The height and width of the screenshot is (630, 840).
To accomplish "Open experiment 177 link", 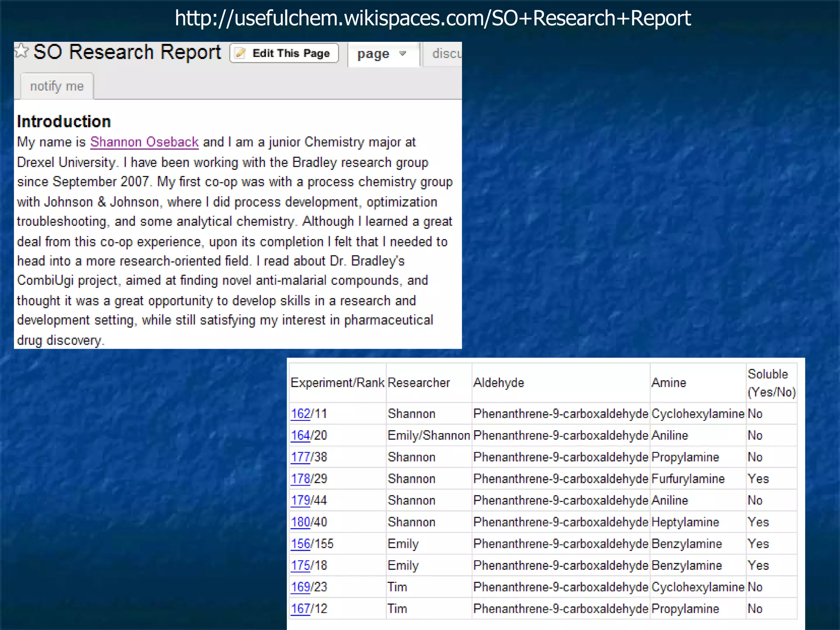I will [x=301, y=457].
